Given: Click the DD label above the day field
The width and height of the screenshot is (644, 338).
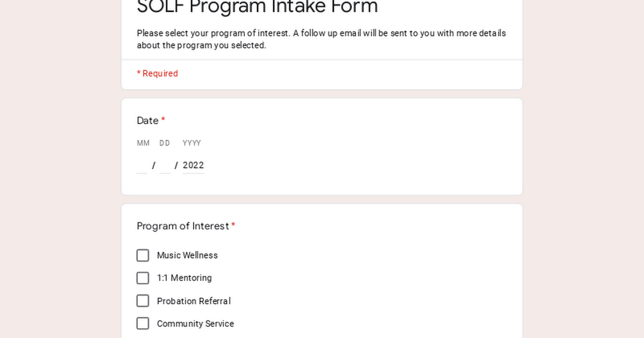Looking at the screenshot, I should [165, 143].
